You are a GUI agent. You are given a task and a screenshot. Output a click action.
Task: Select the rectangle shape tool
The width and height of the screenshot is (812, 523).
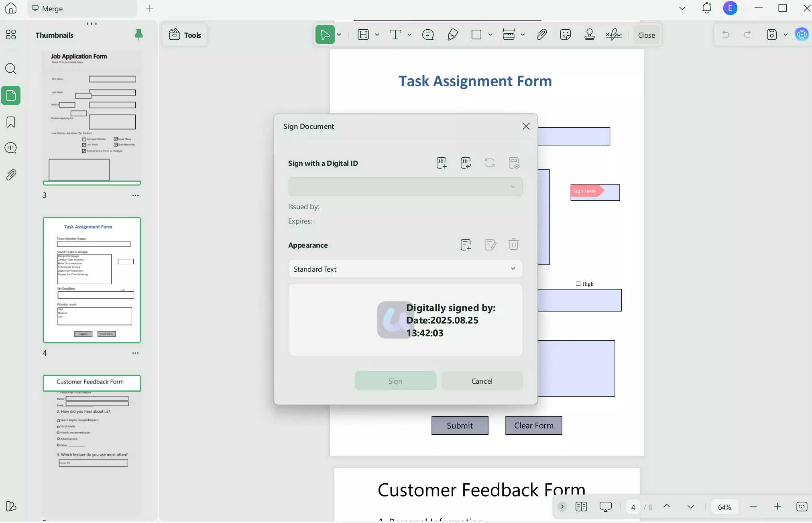(476, 35)
